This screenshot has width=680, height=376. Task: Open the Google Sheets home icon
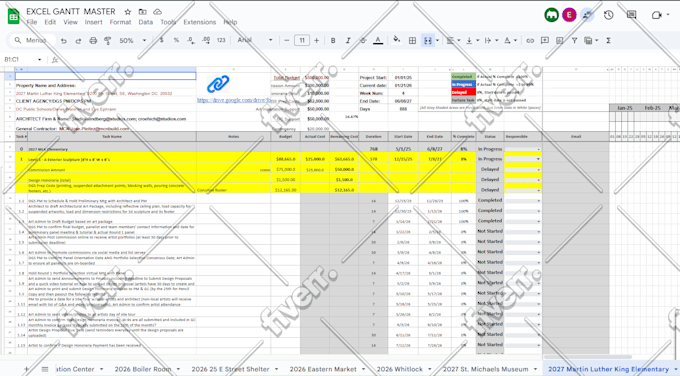click(x=13, y=16)
